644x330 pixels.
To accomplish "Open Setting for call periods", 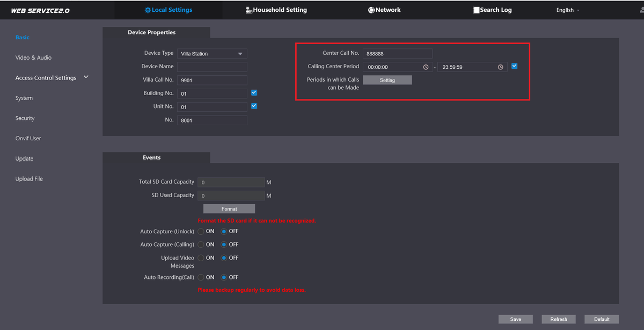I will click(x=387, y=80).
